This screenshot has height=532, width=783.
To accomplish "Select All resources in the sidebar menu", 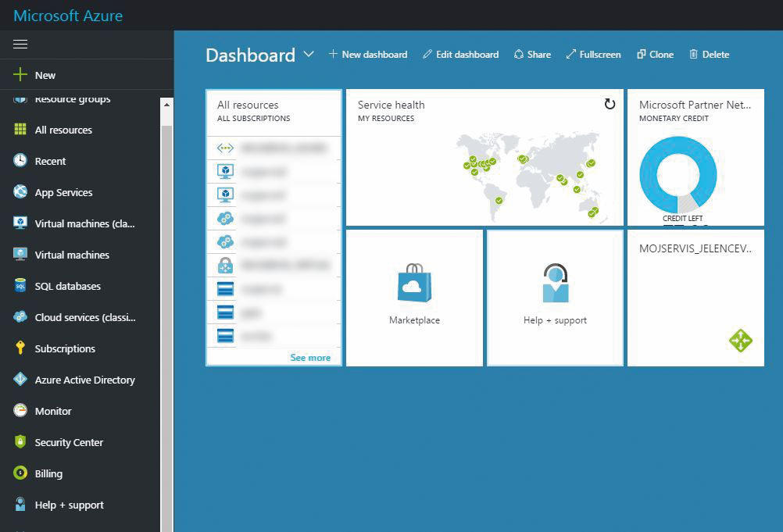I will point(63,130).
